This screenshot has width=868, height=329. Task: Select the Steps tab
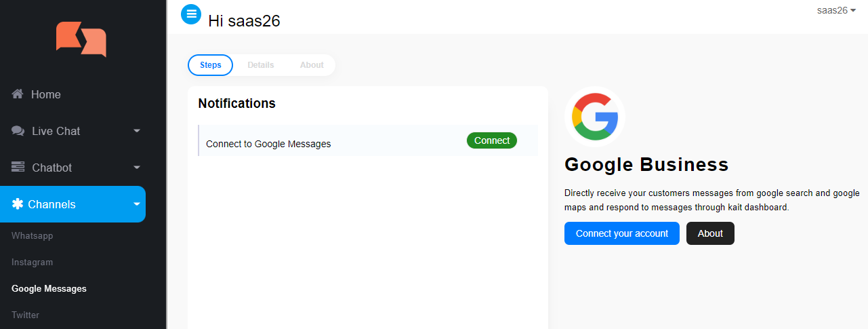click(x=211, y=65)
